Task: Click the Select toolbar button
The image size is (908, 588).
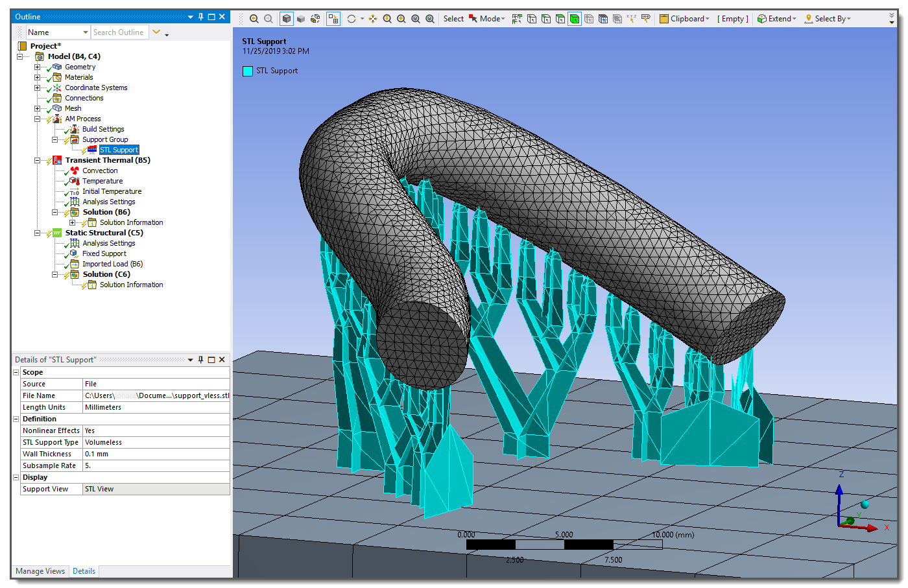Action: coord(453,18)
